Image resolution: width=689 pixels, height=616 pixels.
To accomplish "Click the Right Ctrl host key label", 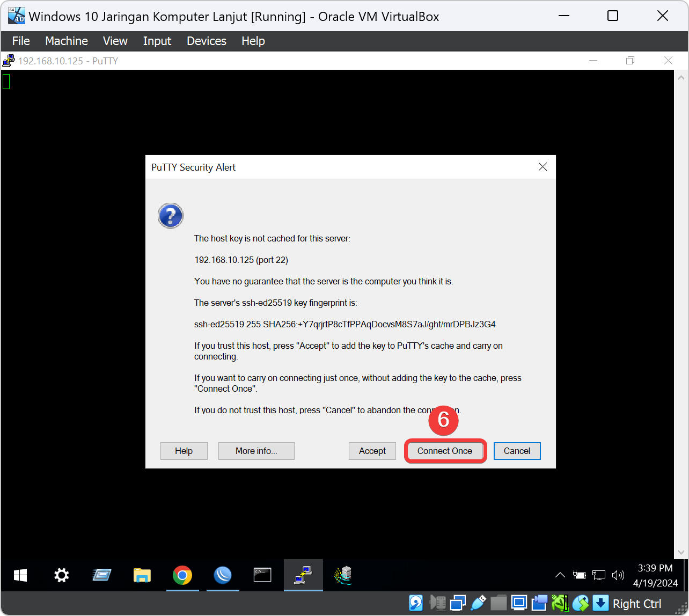I will click(x=637, y=604).
